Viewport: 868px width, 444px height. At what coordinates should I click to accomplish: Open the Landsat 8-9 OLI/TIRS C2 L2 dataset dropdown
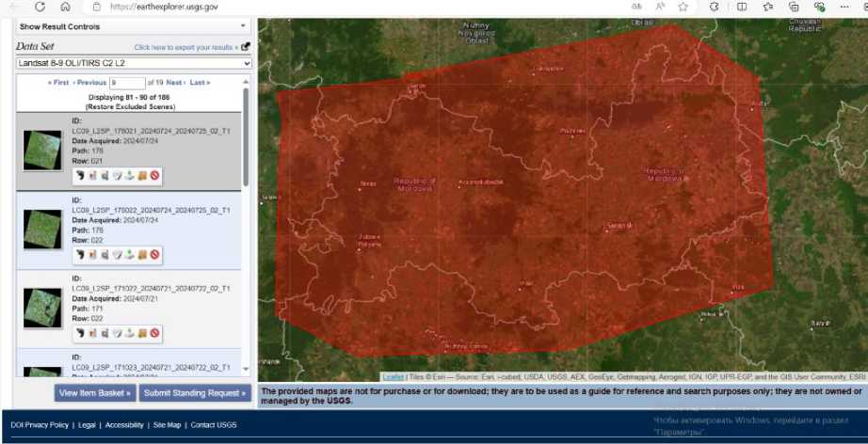(134, 64)
